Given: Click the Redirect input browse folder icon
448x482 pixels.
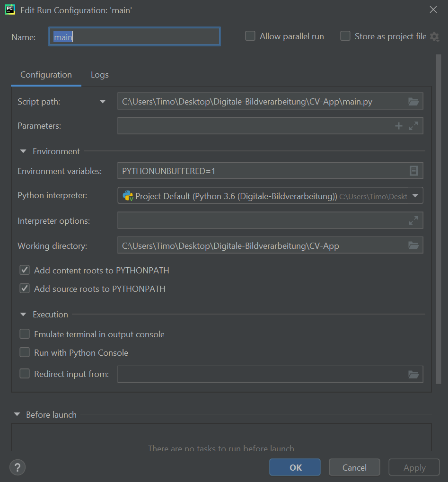Looking at the screenshot, I should pos(413,374).
